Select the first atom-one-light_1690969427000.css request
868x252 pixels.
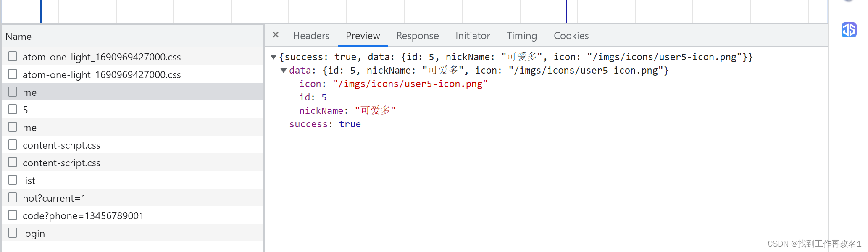[x=133, y=56]
